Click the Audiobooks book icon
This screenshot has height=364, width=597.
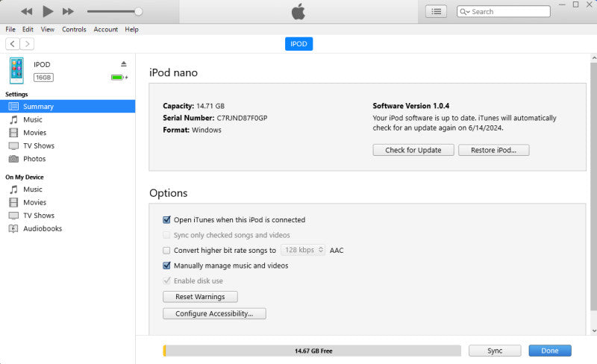(13, 228)
